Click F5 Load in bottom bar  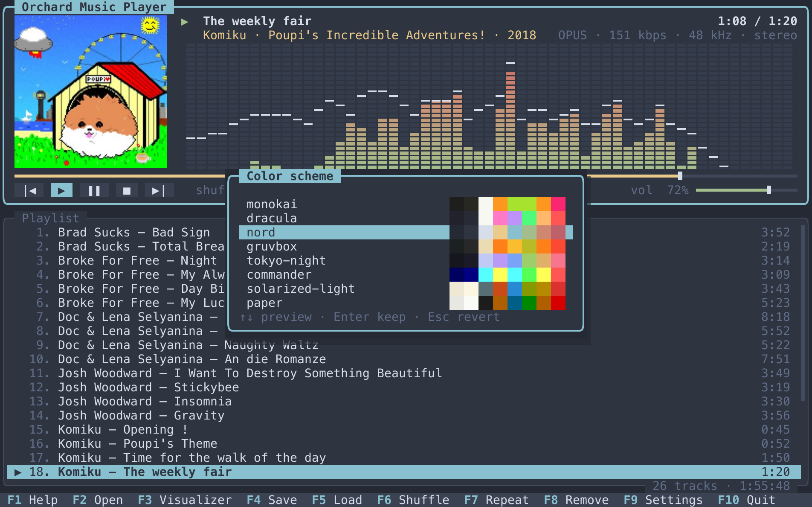tap(337, 500)
